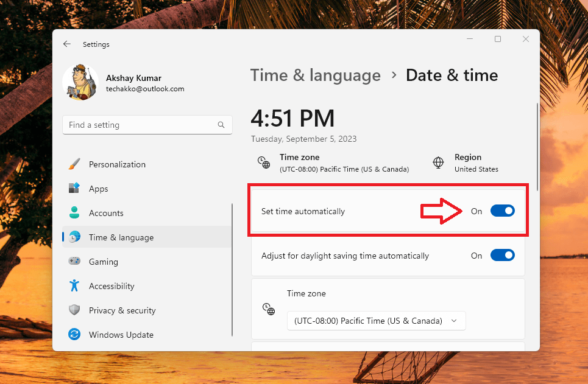This screenshot has width=588, height=384.
Task: Click the back arrow in Settings
Action: 67,44
